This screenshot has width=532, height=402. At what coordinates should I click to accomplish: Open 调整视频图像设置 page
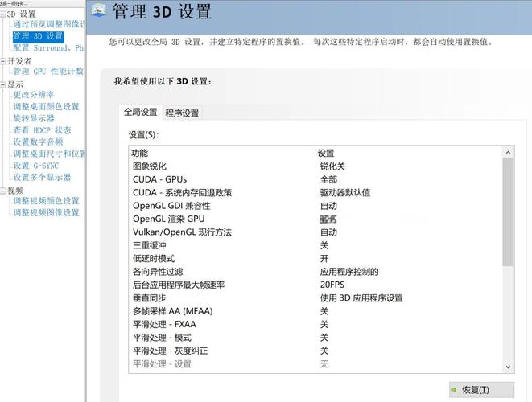pyautogui.click(x=46, y=212)
